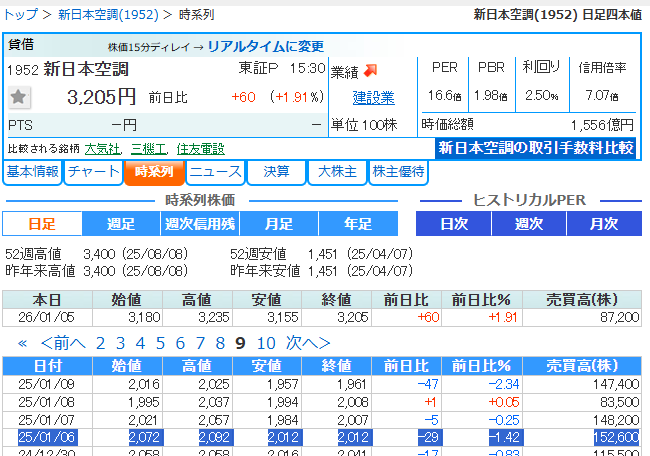Open the 大株主 tab

337,172
